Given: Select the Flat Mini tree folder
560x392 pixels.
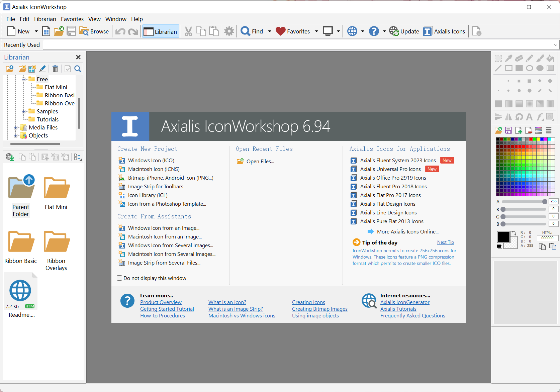Looking at the screenshot, I should (56, 87).
